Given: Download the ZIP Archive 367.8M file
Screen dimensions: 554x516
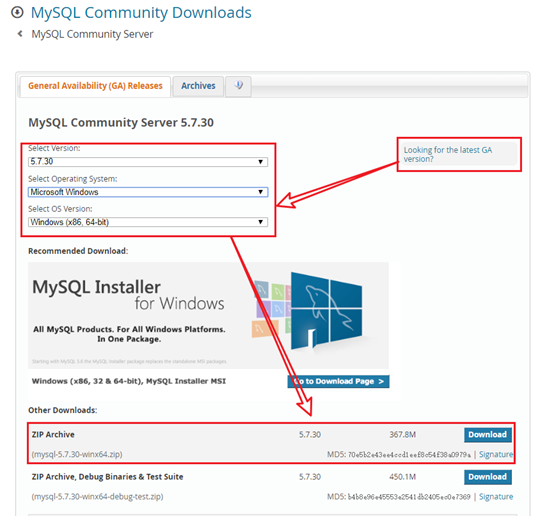Looking at the screenshot, I should [488, 435].
